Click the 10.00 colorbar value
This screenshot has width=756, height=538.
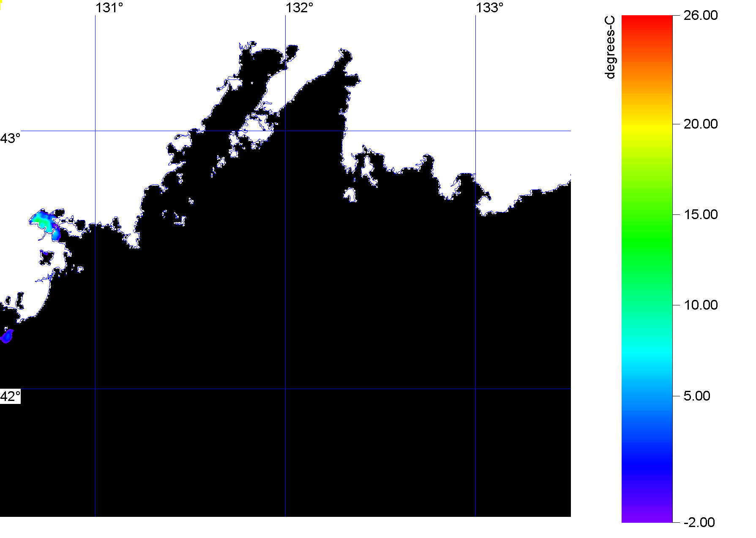(701, 305)
